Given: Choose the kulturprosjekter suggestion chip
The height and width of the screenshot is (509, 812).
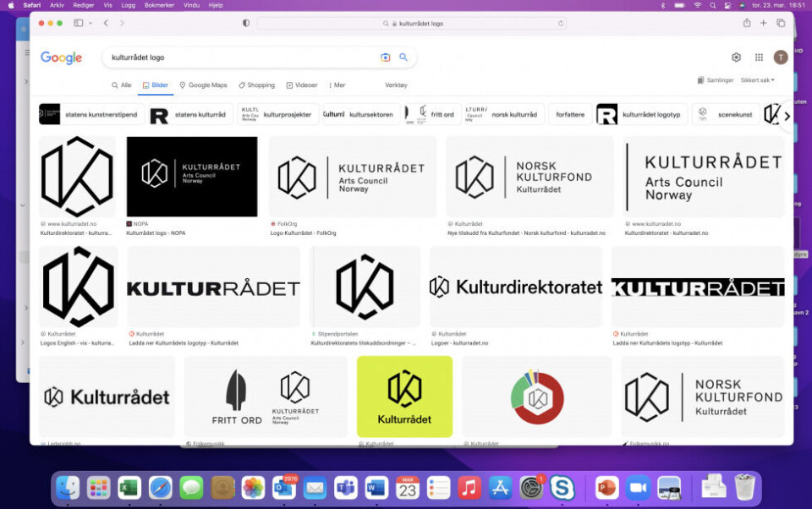Looking at the screenshot, I should [277, 114].
